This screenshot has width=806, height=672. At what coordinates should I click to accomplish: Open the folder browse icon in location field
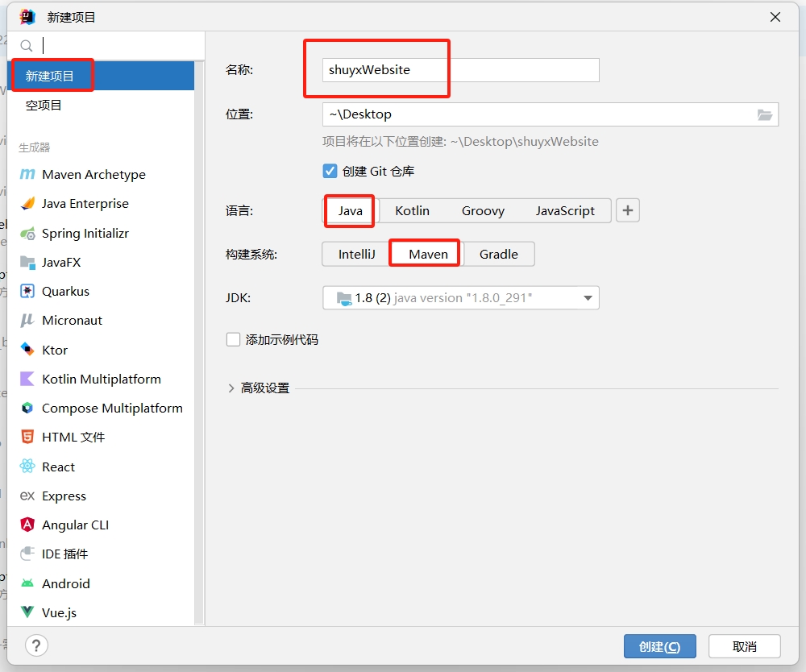(x=764, y=114)
